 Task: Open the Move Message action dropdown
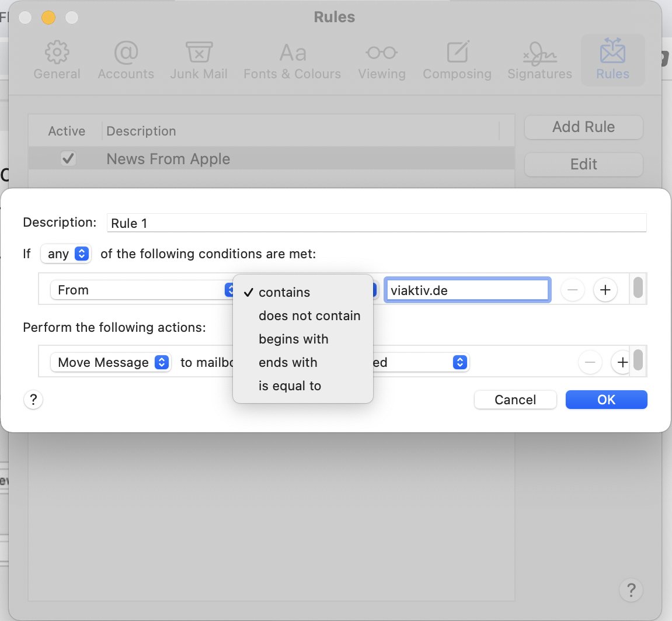point(111,362)
